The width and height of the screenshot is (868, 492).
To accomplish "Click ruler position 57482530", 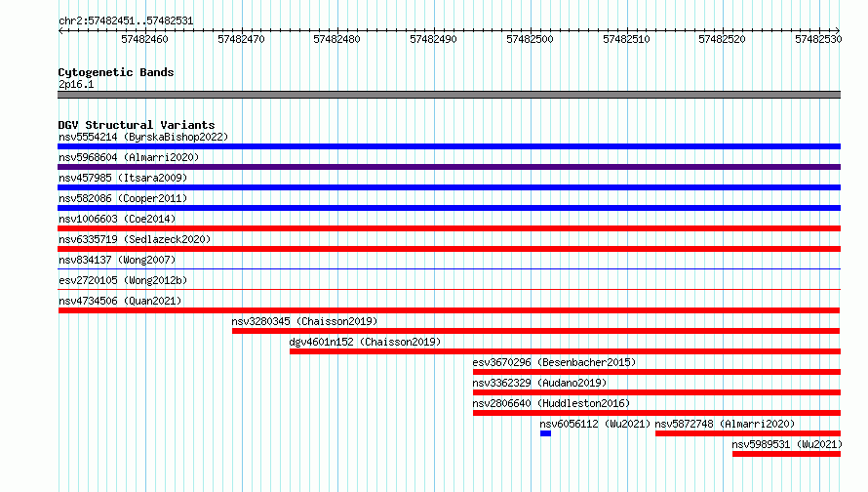I will [818, 39].
